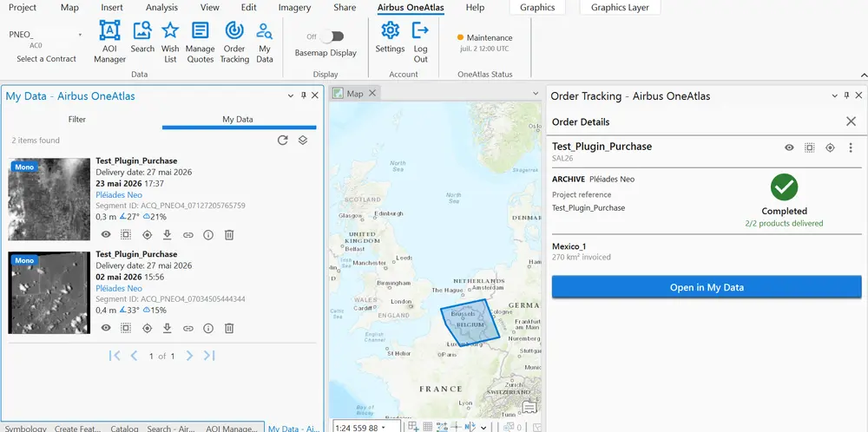Open the map scale dropdown
This screenshot has height=432, width=868.
(x=383, y=427)
